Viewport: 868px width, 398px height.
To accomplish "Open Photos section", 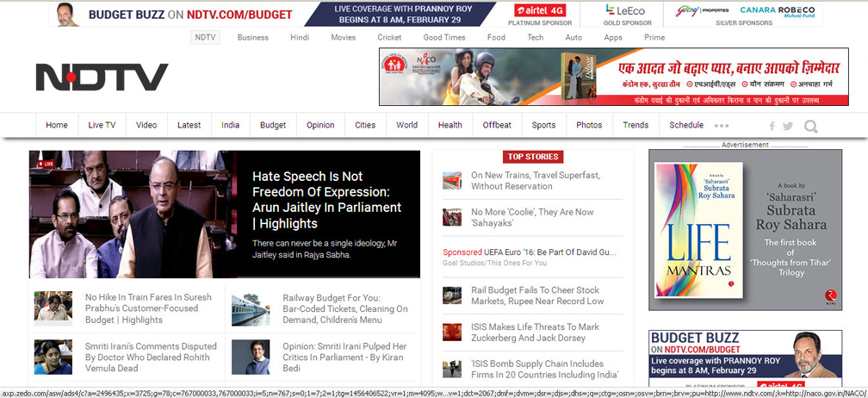I will click(x=589, y=125).
